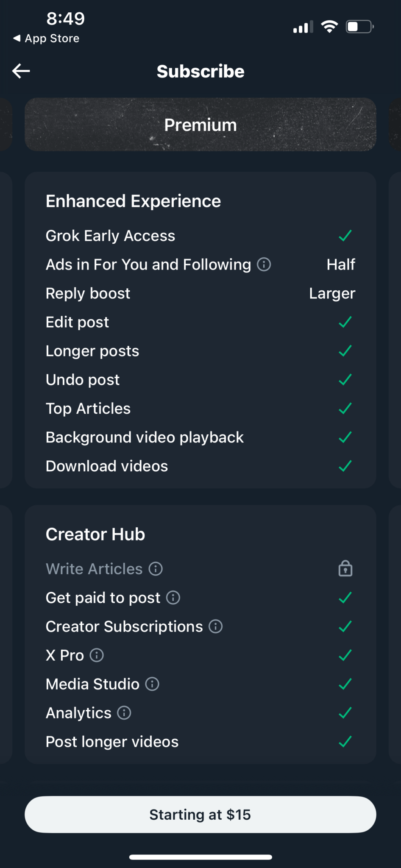The image size is (401, 868).
Task: Click the back arrow to leave Subscribe
Action: [20, 71]
